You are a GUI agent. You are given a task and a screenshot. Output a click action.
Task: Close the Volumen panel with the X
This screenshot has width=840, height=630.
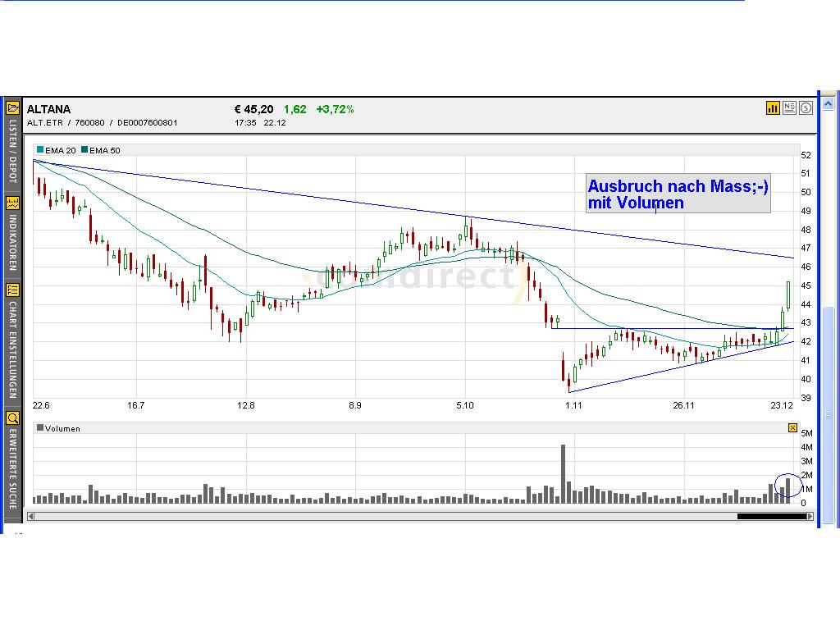coord(792,427)
